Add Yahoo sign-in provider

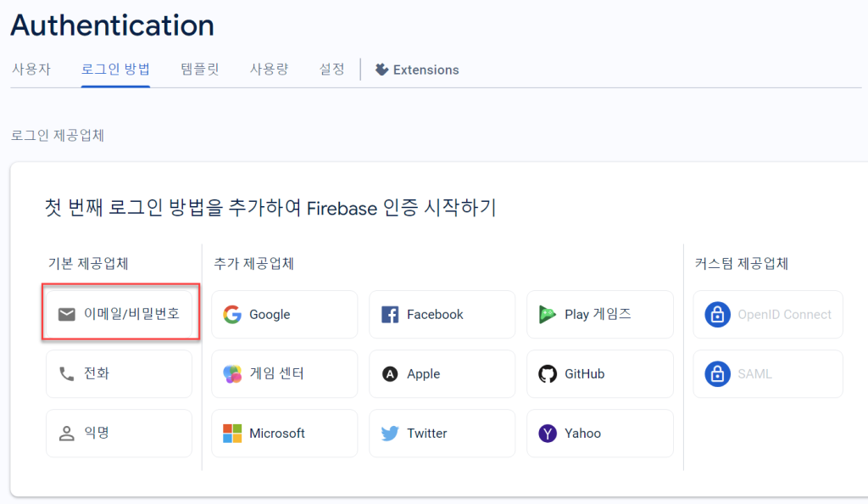click(600, 433)
